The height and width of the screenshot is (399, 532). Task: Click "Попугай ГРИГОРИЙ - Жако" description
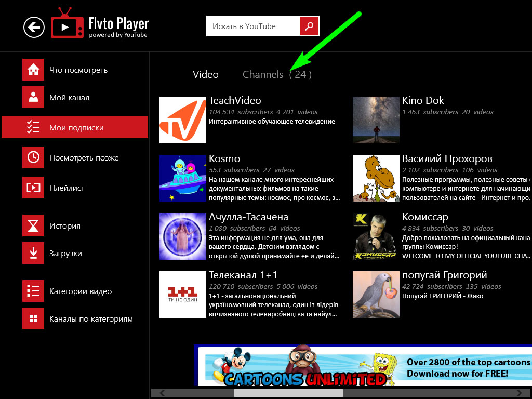pyautogui.click(x=443, y=296)
